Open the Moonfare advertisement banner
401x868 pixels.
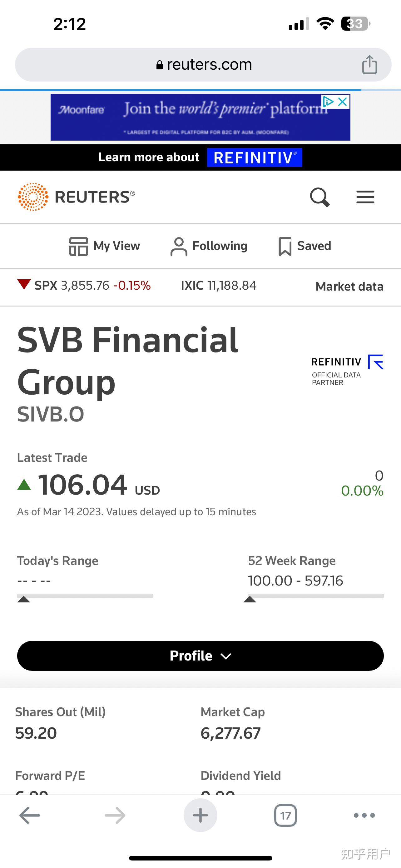[x=189, y=117]
